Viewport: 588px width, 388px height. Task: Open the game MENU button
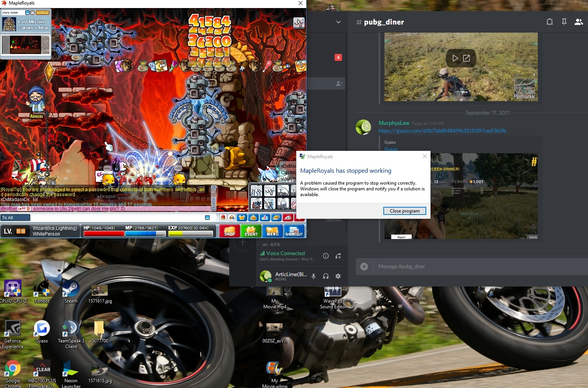coord(273,231)
